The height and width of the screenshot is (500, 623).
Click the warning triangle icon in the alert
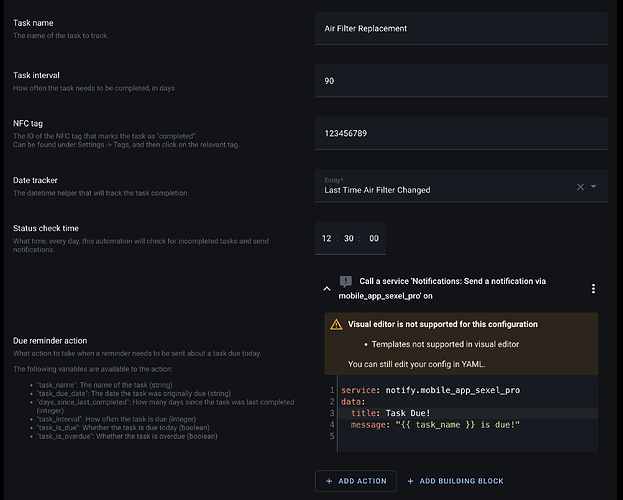point(336,325)
